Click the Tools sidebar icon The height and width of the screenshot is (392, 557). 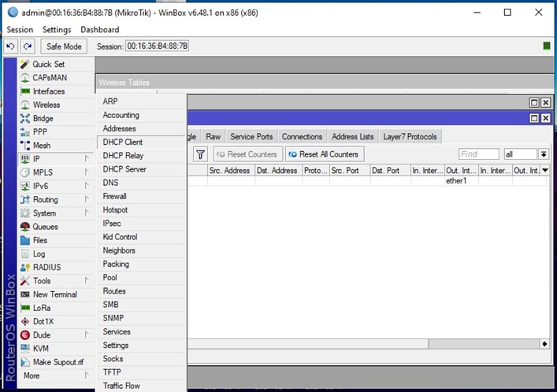[25, 280]
